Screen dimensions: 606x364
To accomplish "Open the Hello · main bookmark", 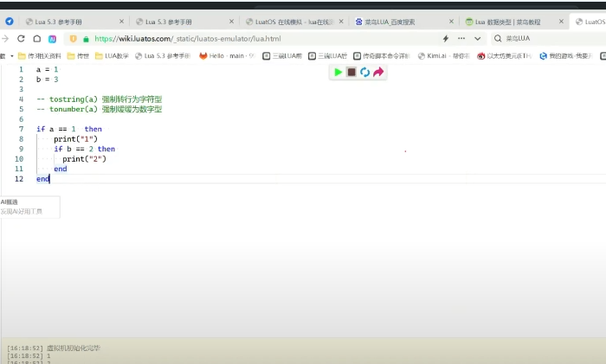I will point(227,55).
